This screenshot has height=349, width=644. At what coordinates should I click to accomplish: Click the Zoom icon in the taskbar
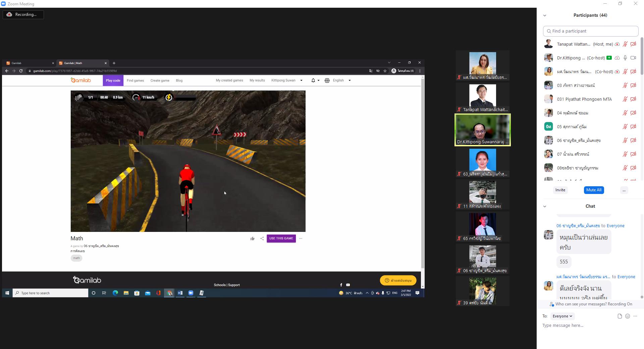pos(191,293)
